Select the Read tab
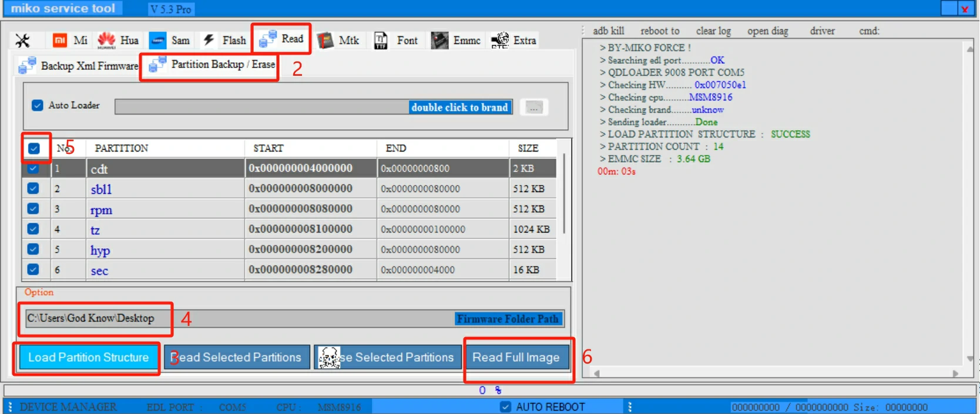980x414 pixels. (x=281, y=39)
